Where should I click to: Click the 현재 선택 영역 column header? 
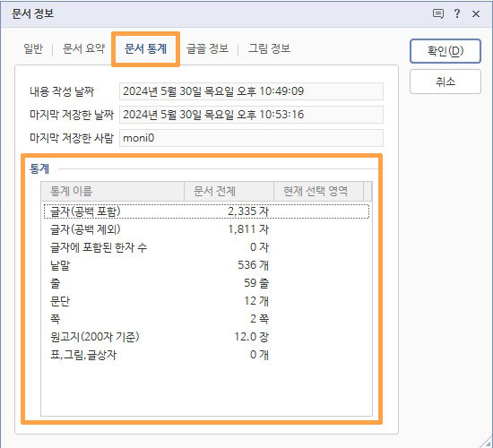coord(318,191)
